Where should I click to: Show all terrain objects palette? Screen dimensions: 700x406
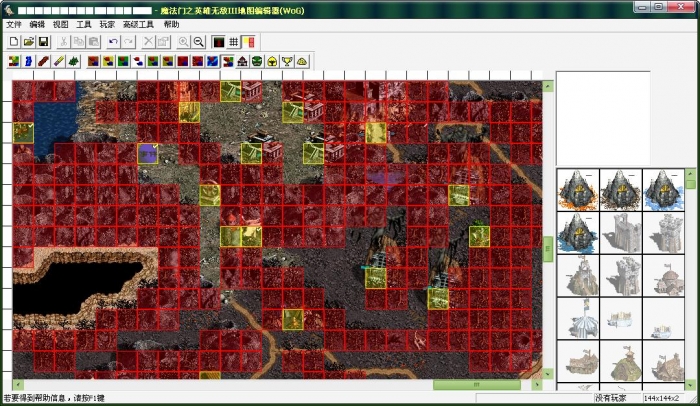click(x=228, y=61)
